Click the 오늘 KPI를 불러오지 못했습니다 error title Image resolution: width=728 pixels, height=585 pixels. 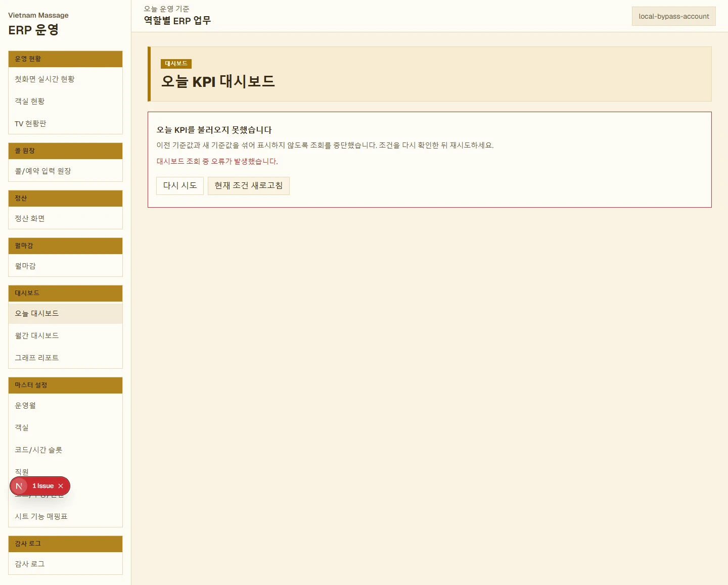coord(214,130)
